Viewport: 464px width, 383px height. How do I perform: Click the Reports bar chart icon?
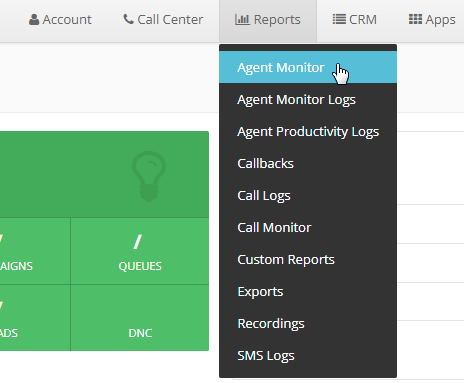click(x=242, y=20)
